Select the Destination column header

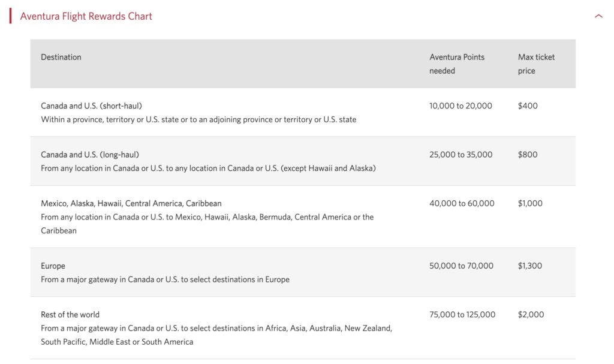(59, 57)
